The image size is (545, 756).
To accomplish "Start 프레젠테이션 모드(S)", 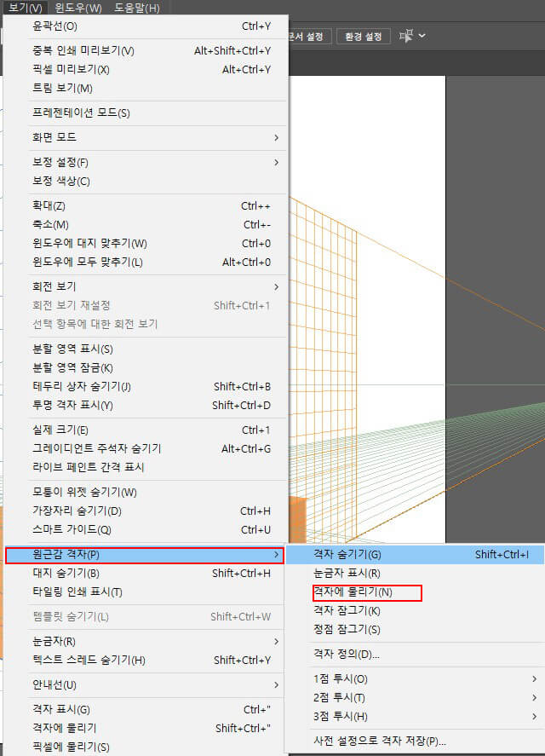I will coord(145,113).
